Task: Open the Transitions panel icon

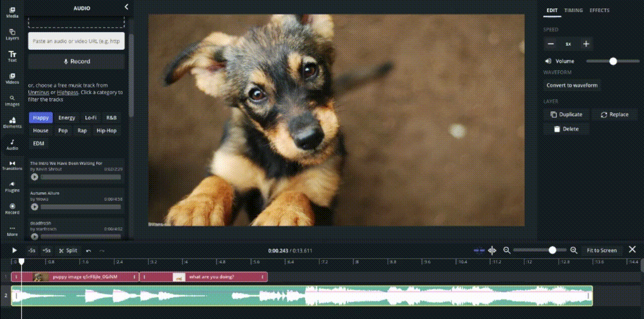Action: [x=12, y=165]
